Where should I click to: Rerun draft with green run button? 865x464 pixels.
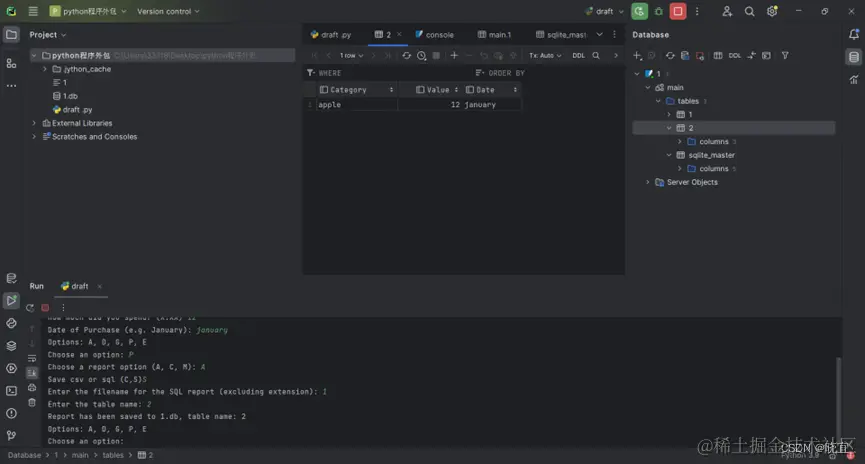pos(639,11)
